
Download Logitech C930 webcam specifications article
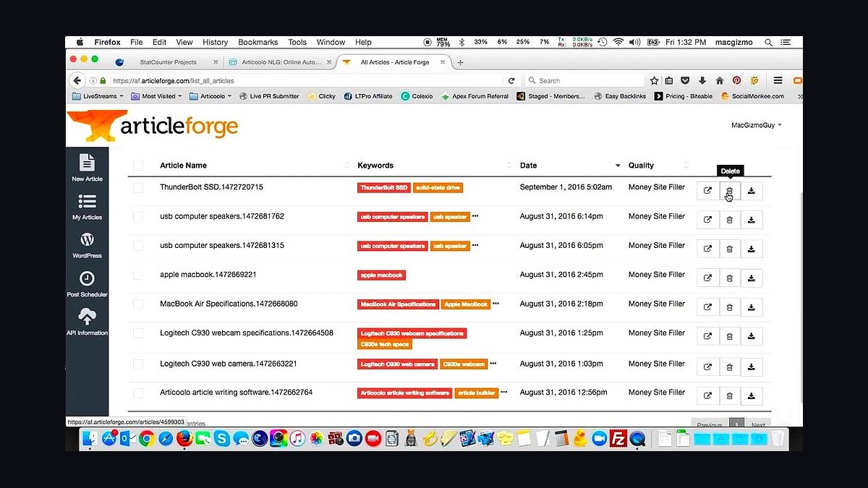point(752,336)
